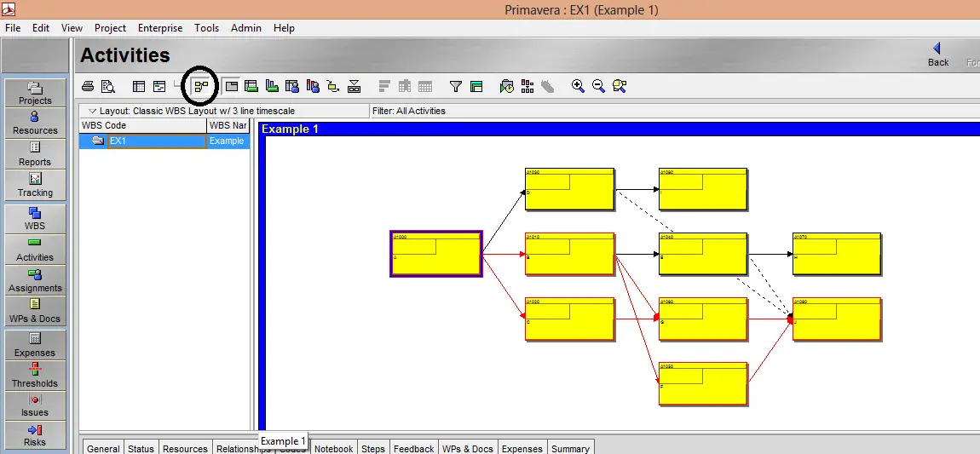Click the Schedule clock toolbar icon
This screenshot has width=980, height=454.
[x=507, y=87]
